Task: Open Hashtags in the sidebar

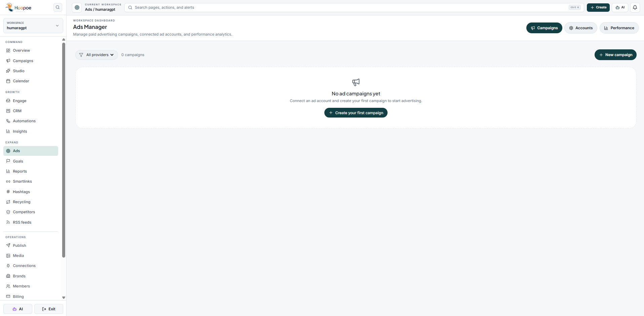Action: [31, 192]
